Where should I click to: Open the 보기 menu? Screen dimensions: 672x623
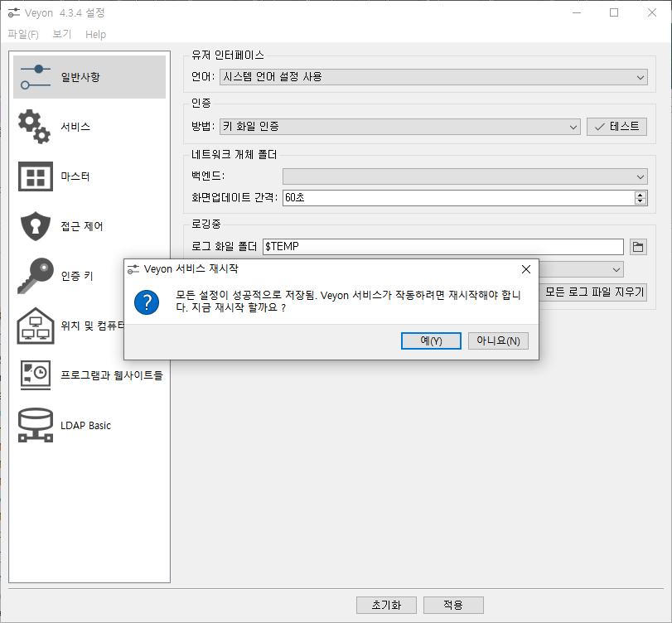61,34
